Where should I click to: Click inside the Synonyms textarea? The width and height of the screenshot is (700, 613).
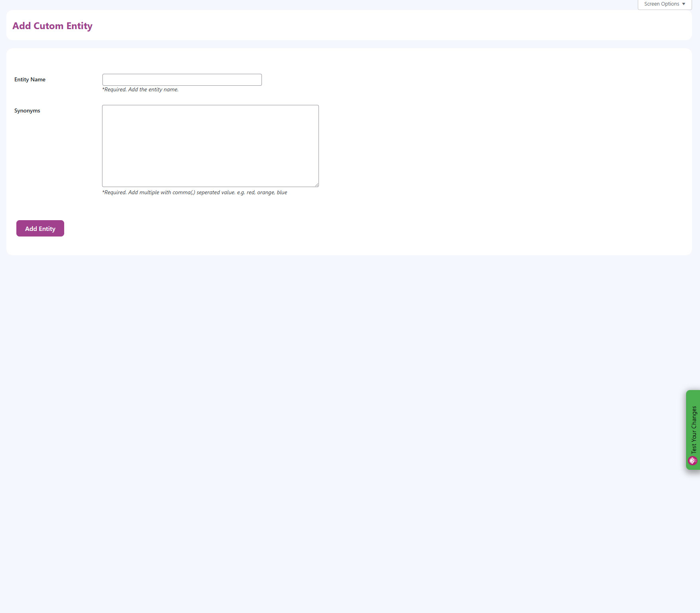coord(210,146)
